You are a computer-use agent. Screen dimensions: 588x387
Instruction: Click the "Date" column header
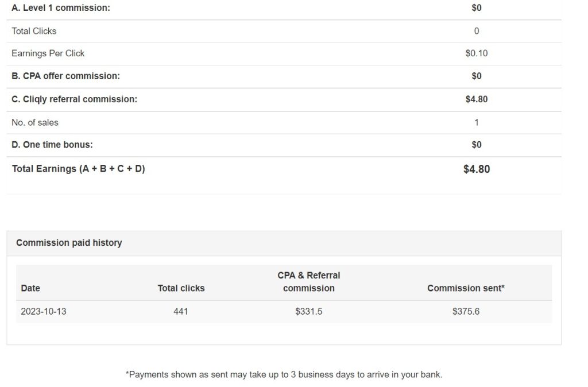(30, 288)
